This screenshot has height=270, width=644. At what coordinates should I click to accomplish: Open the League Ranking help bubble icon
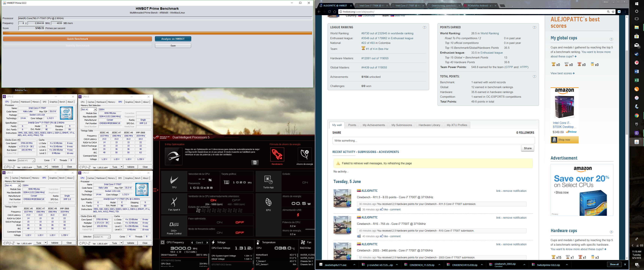click(x=424, y=27)
